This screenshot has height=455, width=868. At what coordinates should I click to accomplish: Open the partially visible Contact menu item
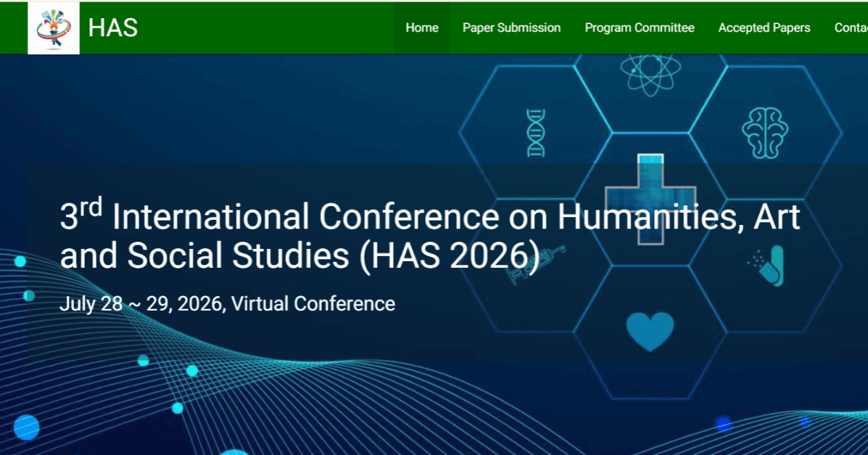[x=851, y=28]
